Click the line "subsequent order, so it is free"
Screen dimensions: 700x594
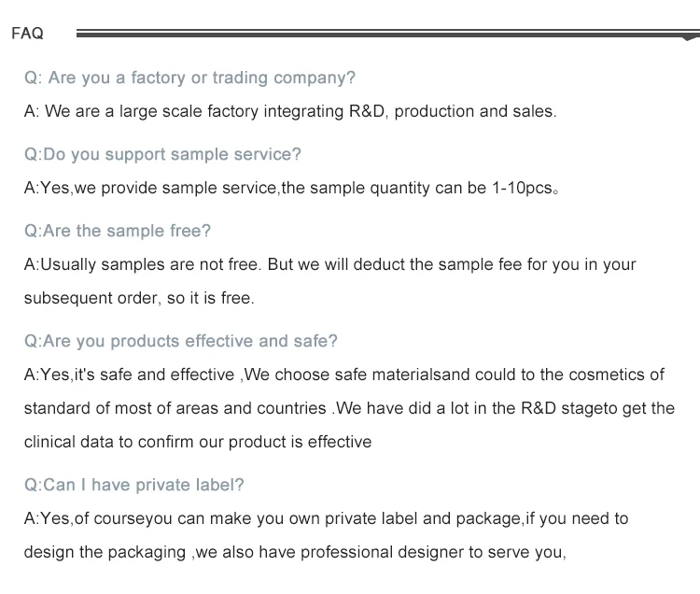tap(139, 298)
